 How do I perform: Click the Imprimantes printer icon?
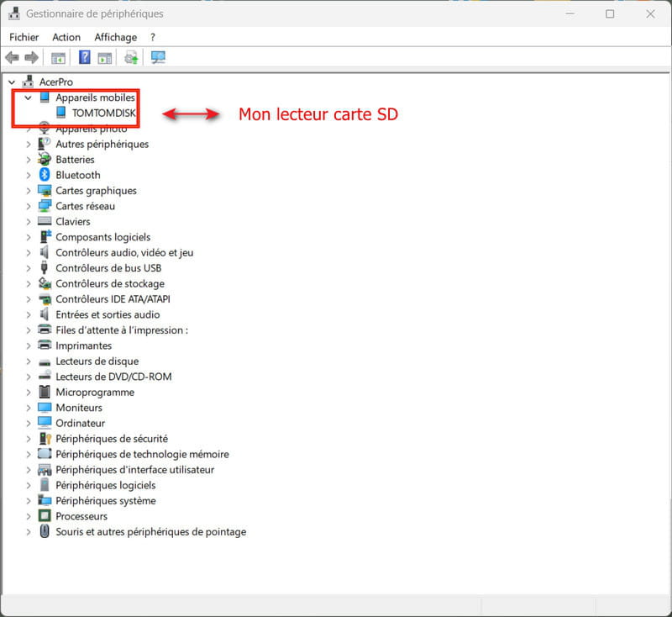coord(45,345)
